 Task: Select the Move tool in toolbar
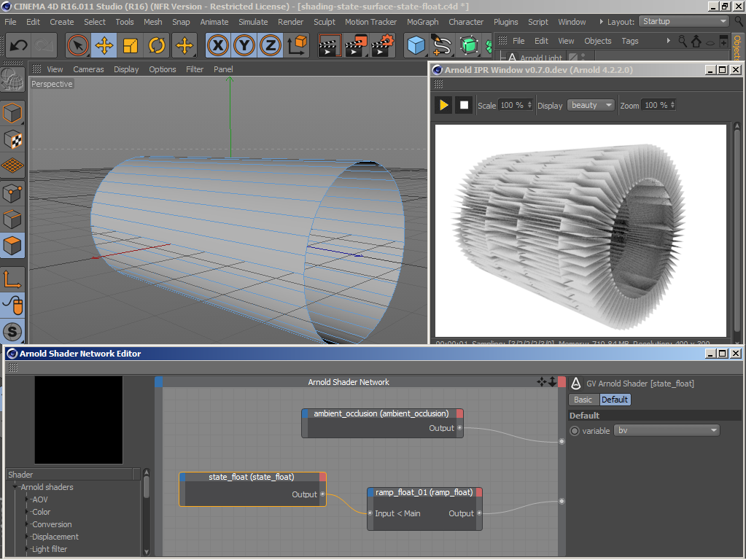(x=104, y=46)
